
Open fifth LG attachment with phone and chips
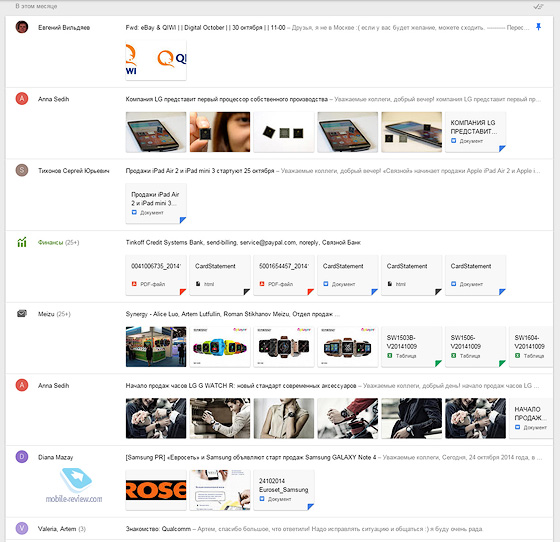[411, 132]
